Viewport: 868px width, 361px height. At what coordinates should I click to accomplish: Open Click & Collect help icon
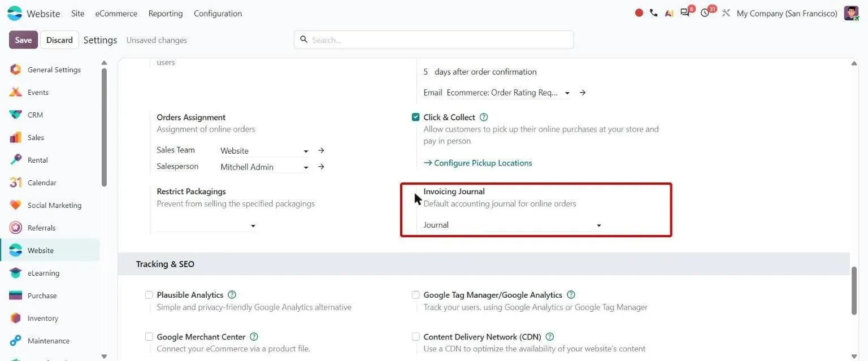click(x=484, y=118)
